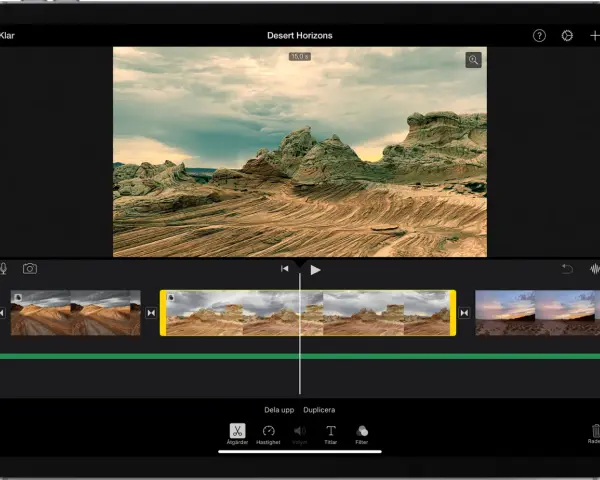Add media with the plus icon
Viewport: 600px width, 480px height.
(595, 36)
